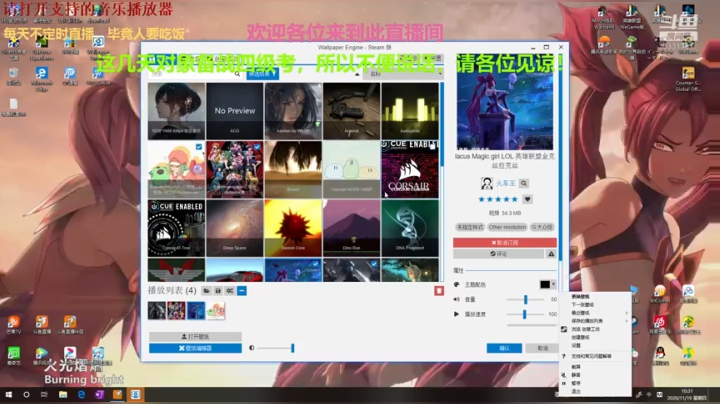Click the 播放速度 playback speed slider handle
The height and width of the screenshot is (404, 720).
(x=524, y=314)
